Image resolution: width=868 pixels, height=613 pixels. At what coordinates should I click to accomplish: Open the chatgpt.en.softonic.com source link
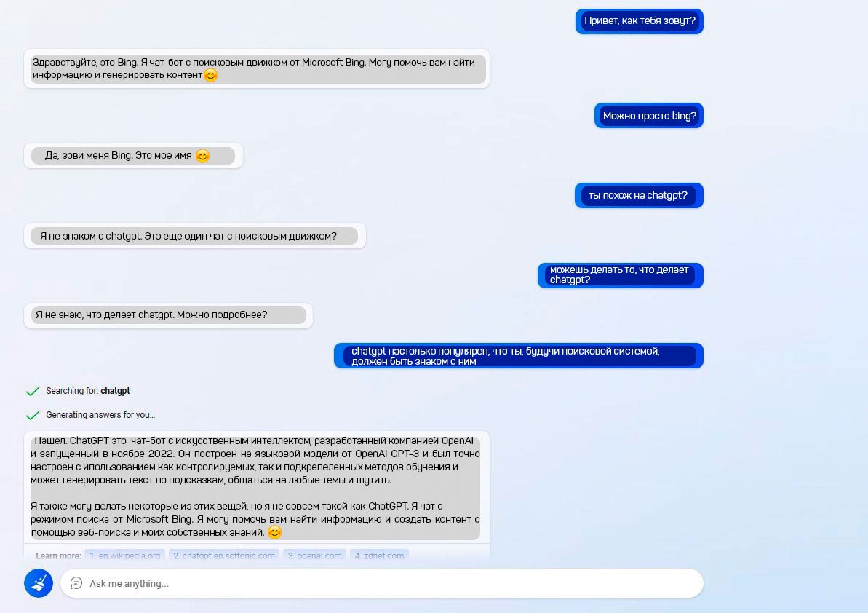[223, 555]
